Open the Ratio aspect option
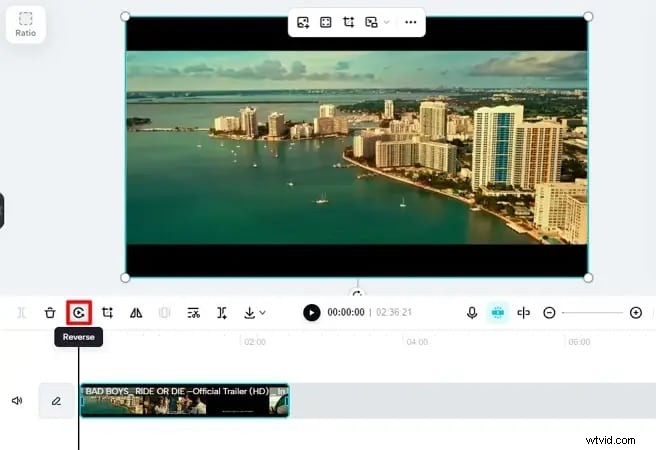Viewport: 656px width, 450px height. 26,25
